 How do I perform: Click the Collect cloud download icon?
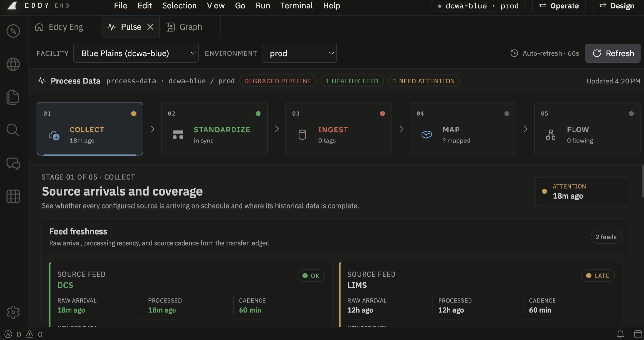[x=54, y=135]
